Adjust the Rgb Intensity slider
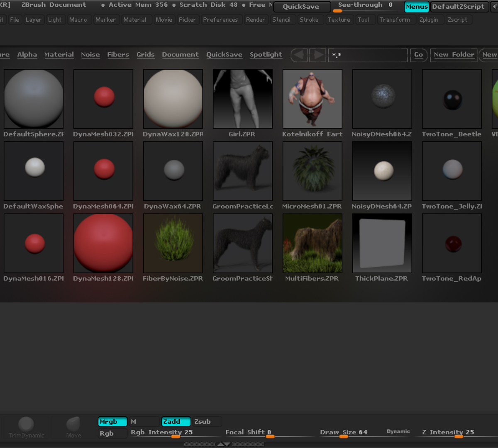The height and width of the screenshot is (448, 498). (x=175, y=433)
